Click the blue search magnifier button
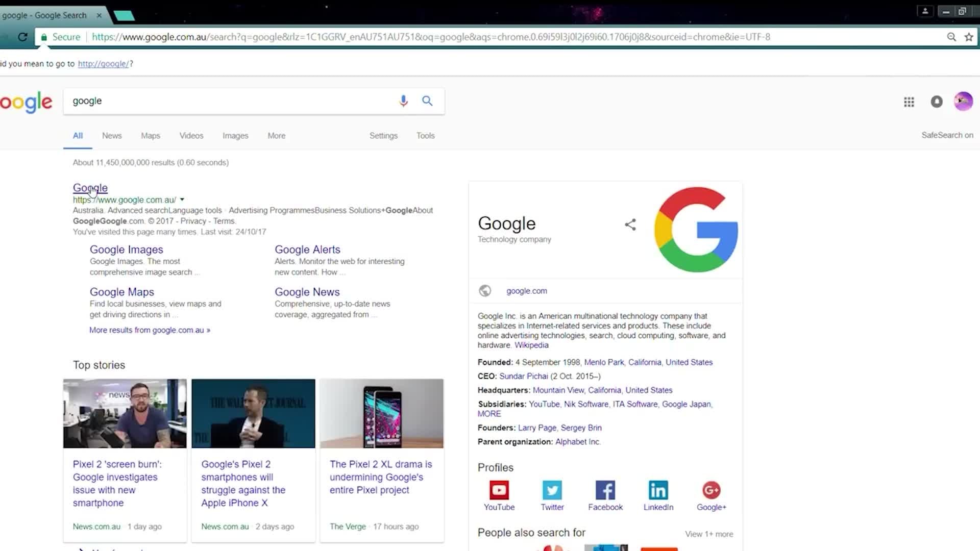Image resolution: width=980 pixels, height=551 pixels. click(427, 101)
